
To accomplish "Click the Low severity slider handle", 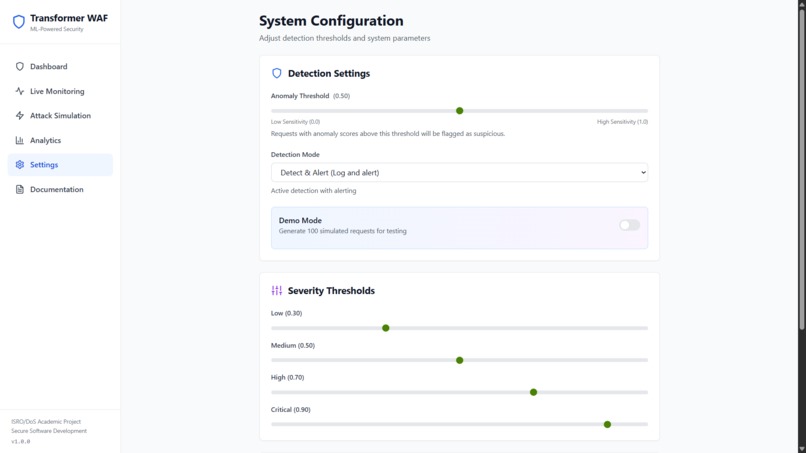I will (x=386, y=328).
